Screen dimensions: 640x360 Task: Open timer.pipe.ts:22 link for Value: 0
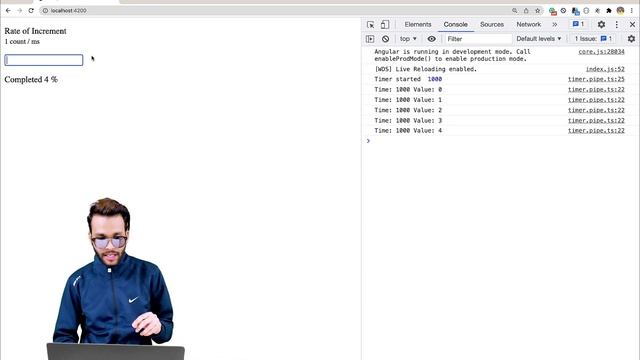tap(596, 89)
